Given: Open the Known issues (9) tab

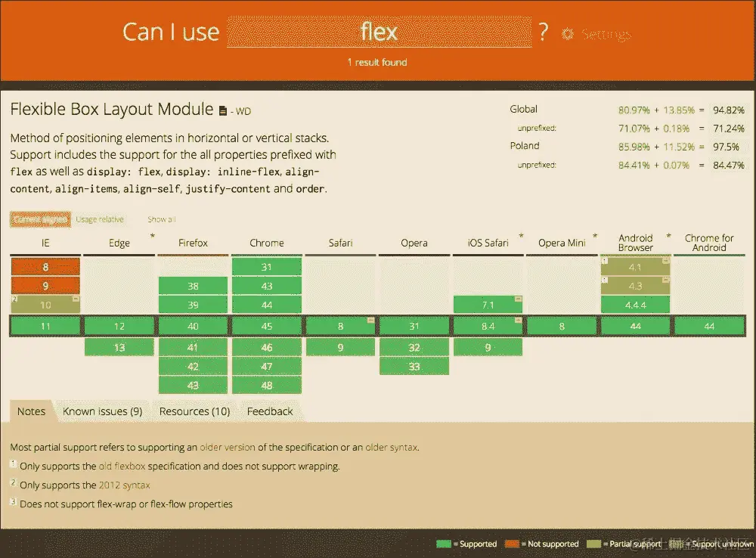Looking at the screenshot, I should 102,411.
